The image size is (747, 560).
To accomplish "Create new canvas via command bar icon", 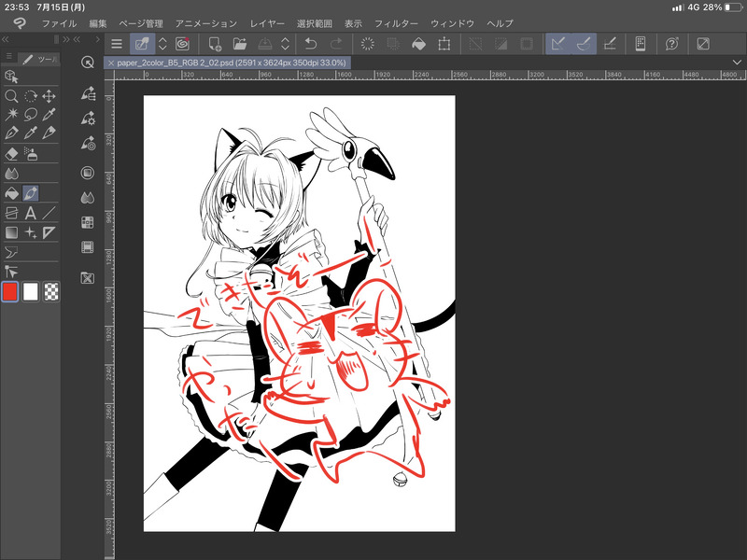I will [x=215, y=44].
